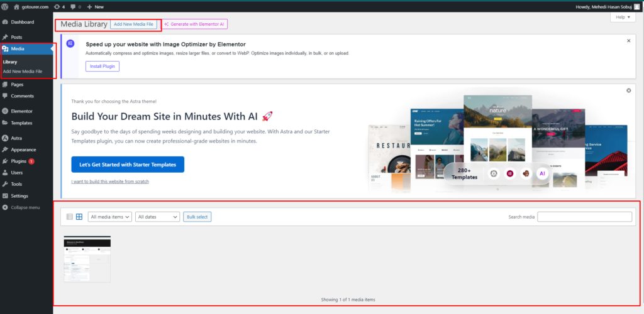Click I want to build from scratch link
The height and width of the screenshot is (314, 644).
coord(110,181)
